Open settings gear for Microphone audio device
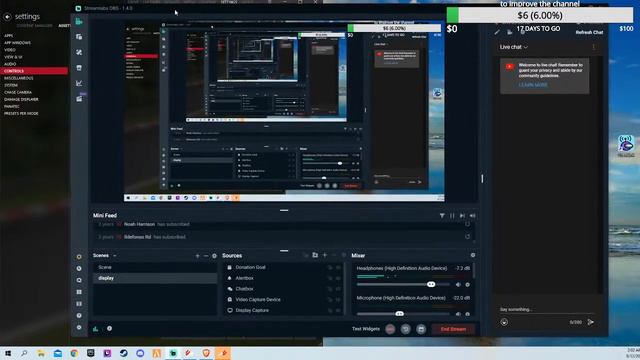The image size is (640, 360). click(x=467, y=314)
